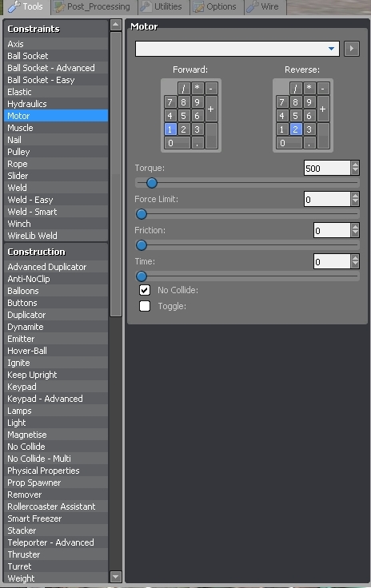
Task: Click play arrow button beside preset dropdown
Action: pyautogui.click(x=352, y=49)
